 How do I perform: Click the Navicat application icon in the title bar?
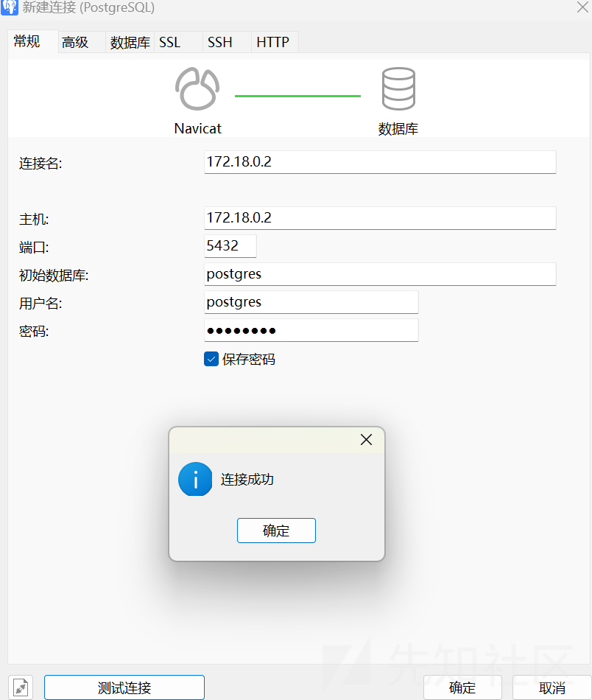[9, 8]
